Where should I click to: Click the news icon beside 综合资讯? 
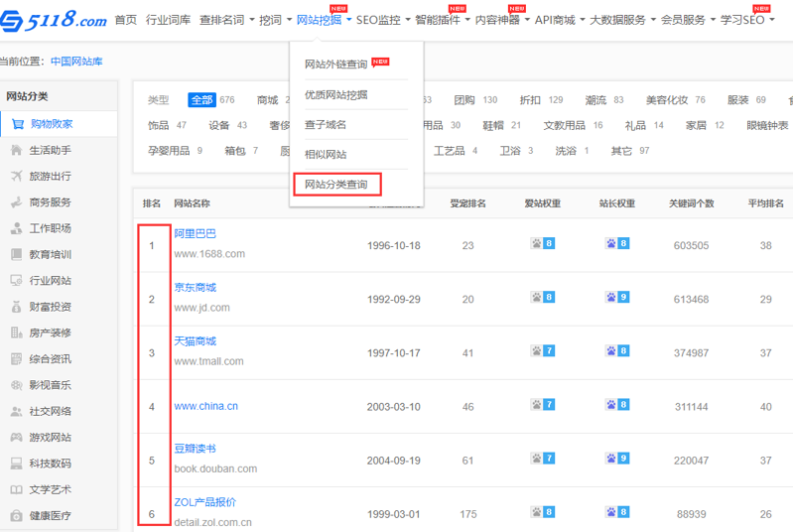[x=17, y=359]
